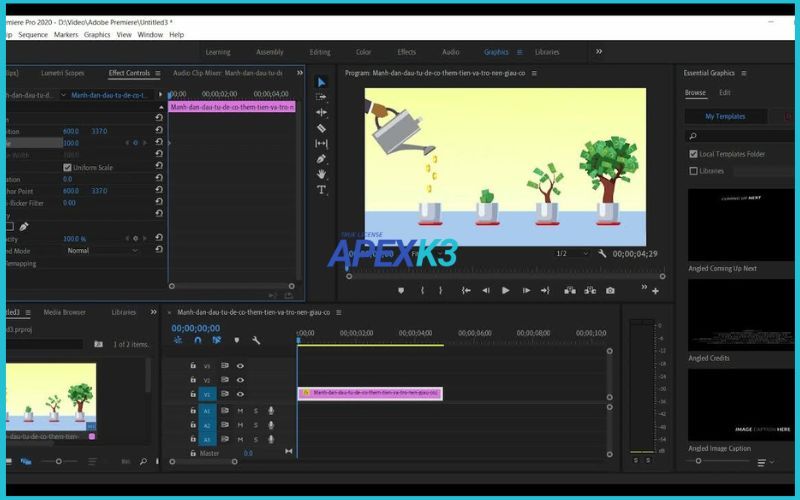Select the Track Select Forward tool
The image size is (800, 500).
pyautogui.click(x=321, y=97)
